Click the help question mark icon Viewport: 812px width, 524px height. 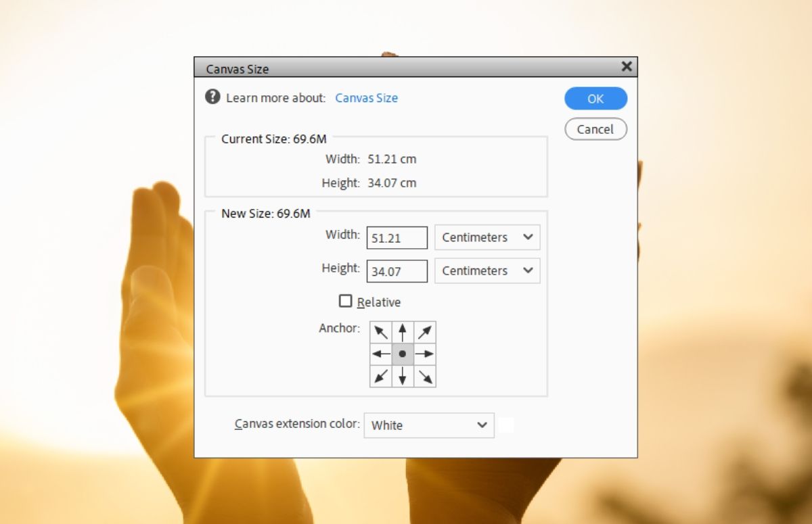click(212, 97)
